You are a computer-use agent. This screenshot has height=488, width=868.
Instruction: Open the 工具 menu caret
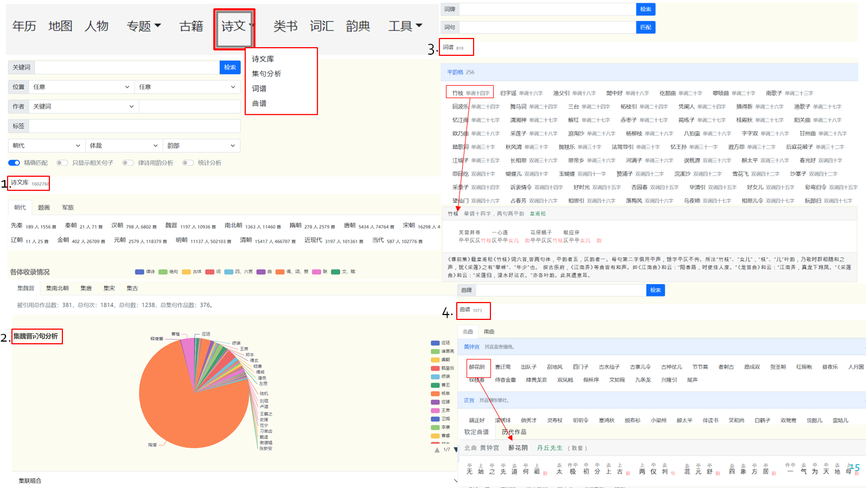tap(419, 25)
